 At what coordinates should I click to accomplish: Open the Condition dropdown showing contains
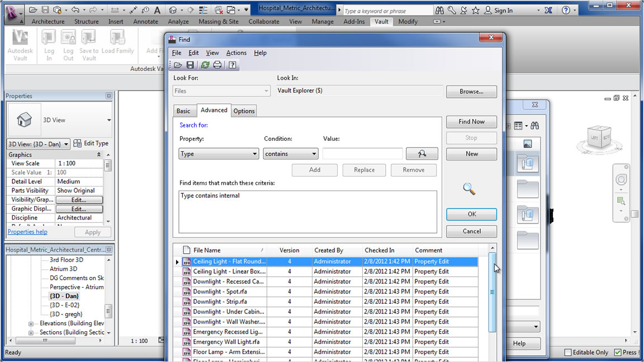coord(290,154)
